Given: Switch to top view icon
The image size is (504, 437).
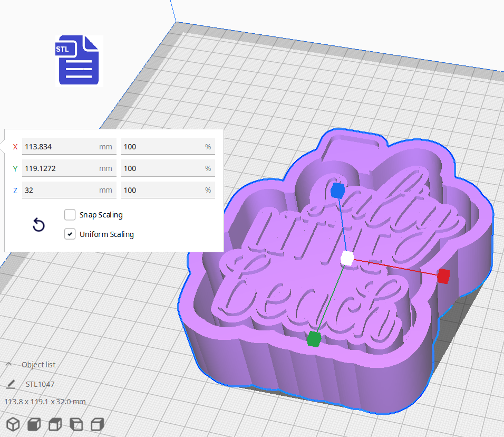Looking at the screenshot, I should (54, 424).
